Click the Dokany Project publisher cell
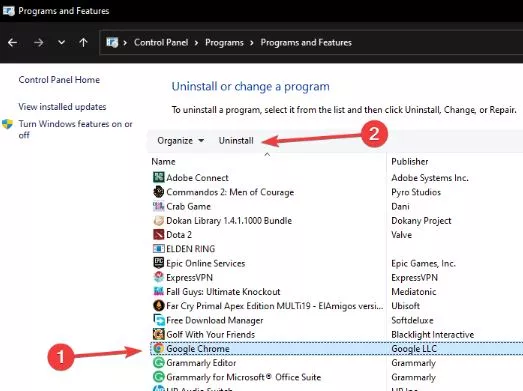 421,221
